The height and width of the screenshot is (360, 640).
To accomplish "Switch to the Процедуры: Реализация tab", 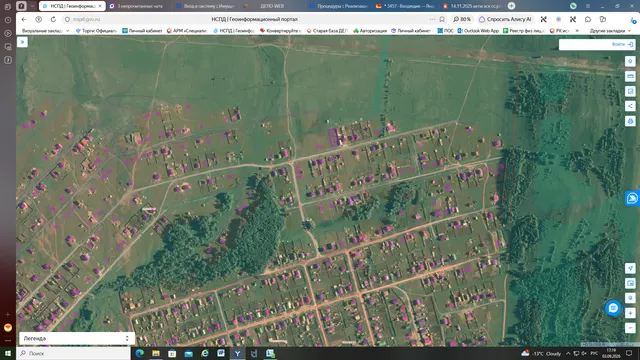I will click(339, 6).
